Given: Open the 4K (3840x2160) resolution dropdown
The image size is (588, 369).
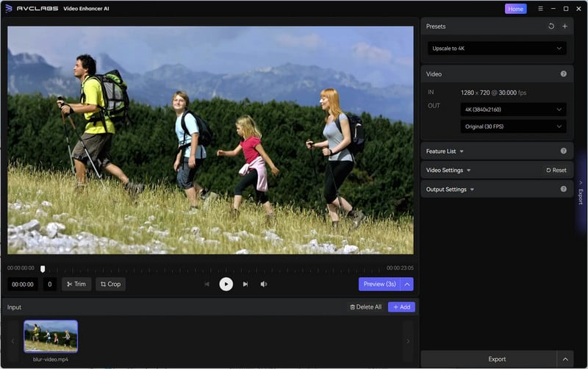Looking at the screenshot, I should 513,110.
